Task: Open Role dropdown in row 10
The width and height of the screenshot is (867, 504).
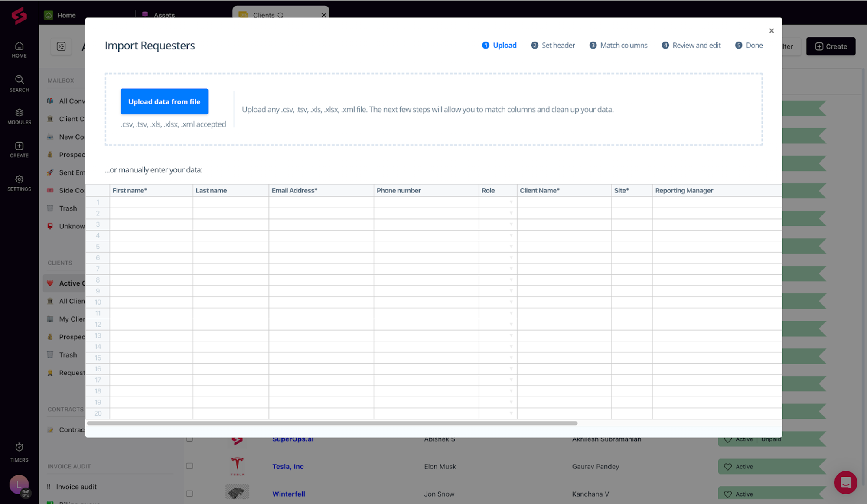Action: [511, 302]
